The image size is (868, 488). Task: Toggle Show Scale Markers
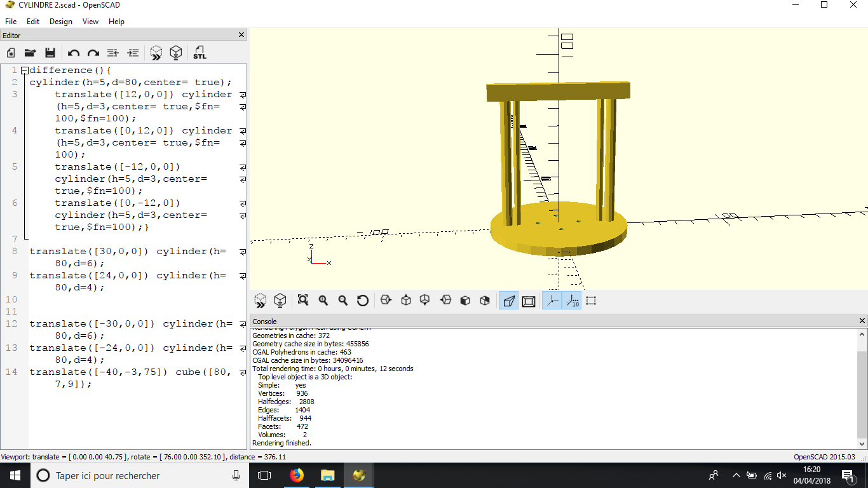pyautogui.click(x=572, y=301)
